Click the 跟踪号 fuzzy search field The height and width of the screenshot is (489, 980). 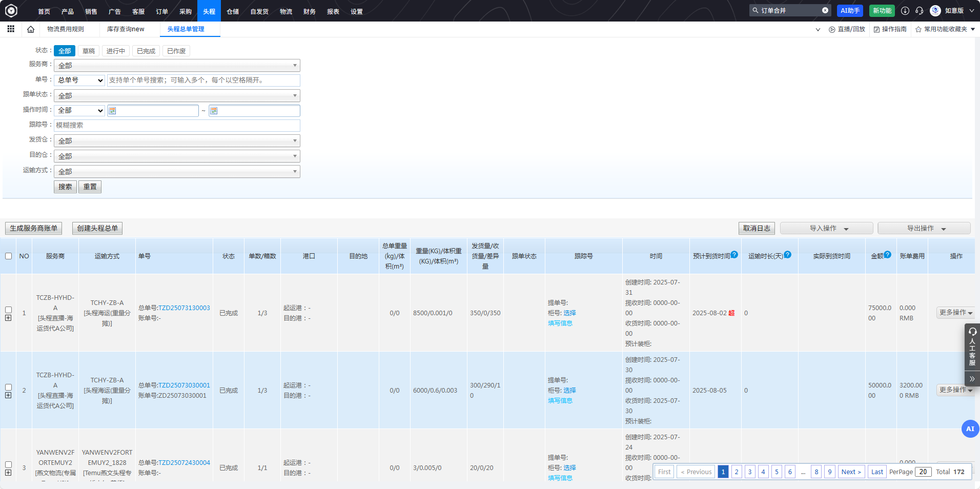tap(177, 126)
